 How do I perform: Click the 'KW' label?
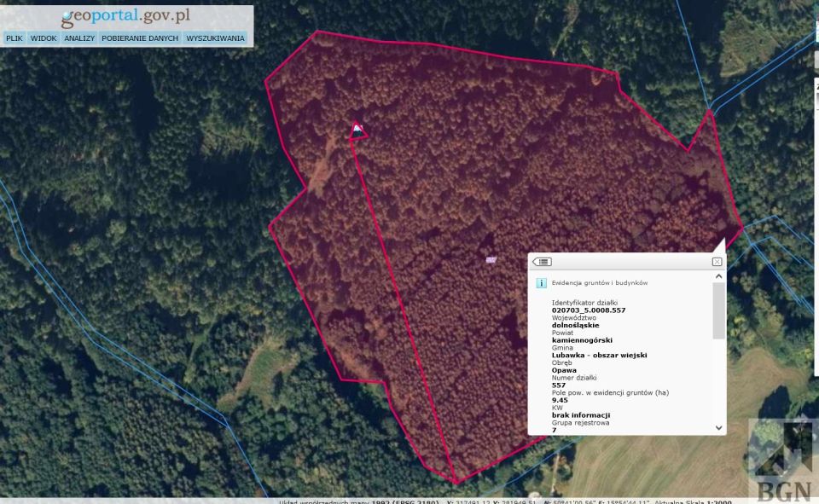point(557,408)
